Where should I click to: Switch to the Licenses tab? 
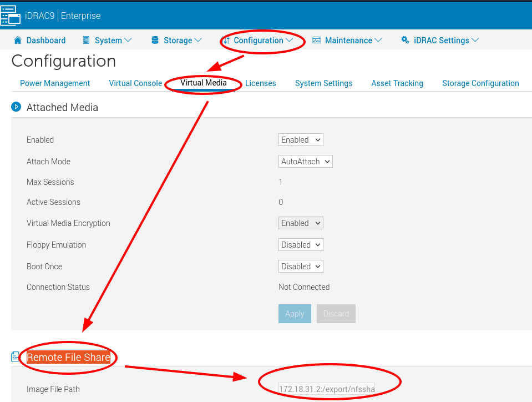261,83
